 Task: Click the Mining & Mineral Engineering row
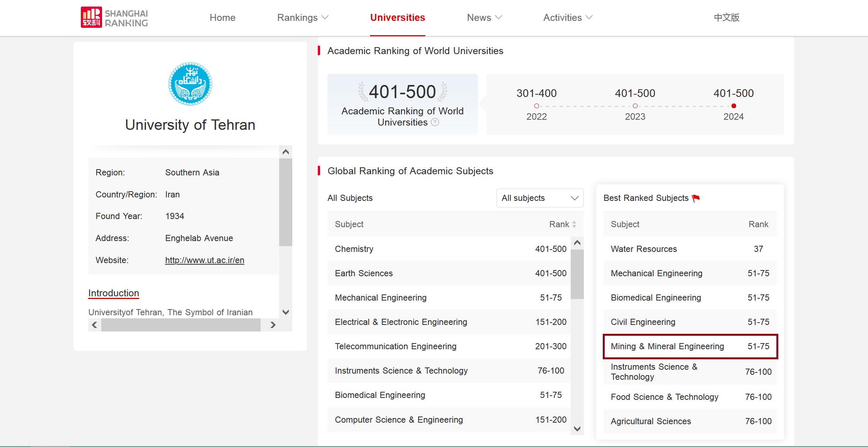click(x=690, y=346)
